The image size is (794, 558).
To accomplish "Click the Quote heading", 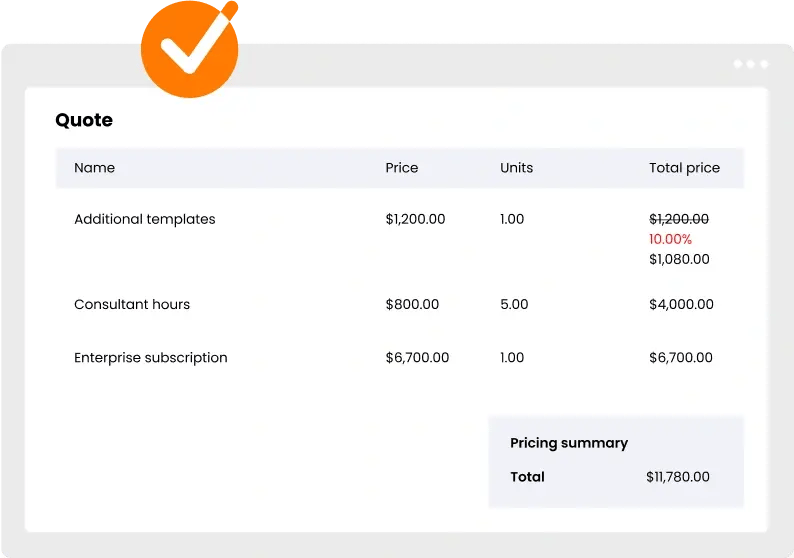I will click(84, 120).
